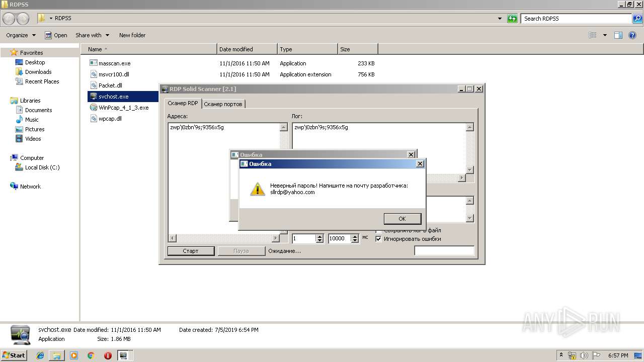
Task: Launch Chrome from taskbar
Action: 91,355
